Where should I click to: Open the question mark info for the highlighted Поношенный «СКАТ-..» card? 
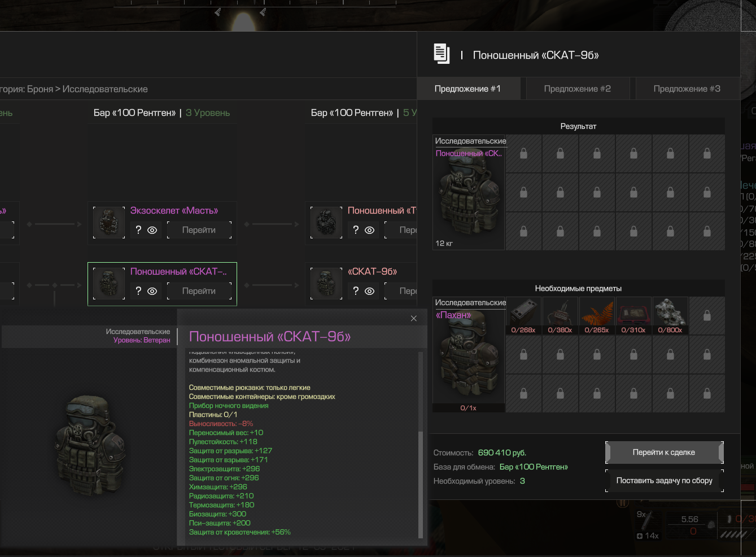138,291
